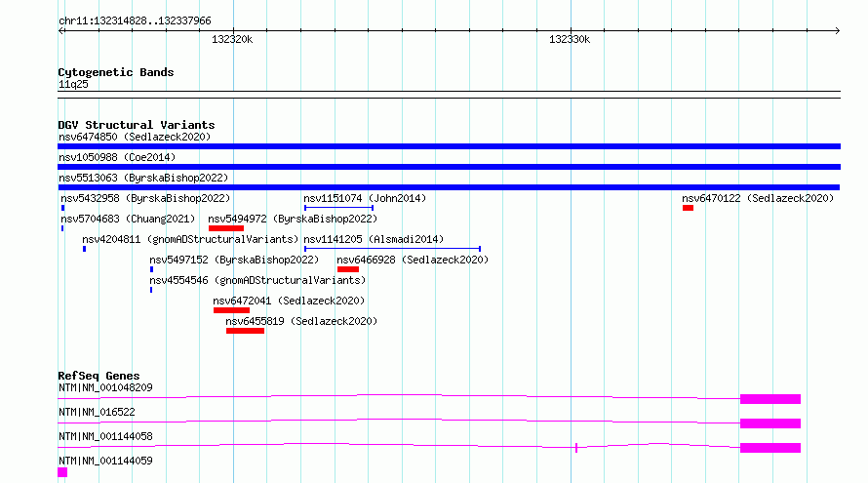Click the blue mark under nsv4554546
Screen dimensions: 868x483
coord(151,290)
